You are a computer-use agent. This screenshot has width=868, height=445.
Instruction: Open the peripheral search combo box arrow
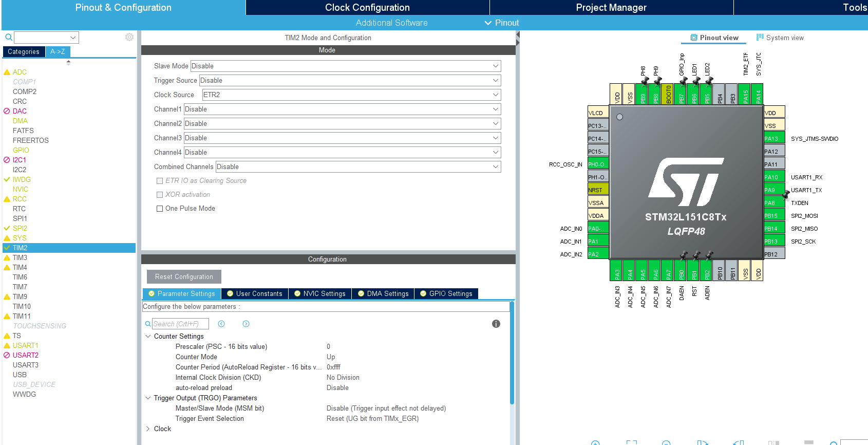73,38
